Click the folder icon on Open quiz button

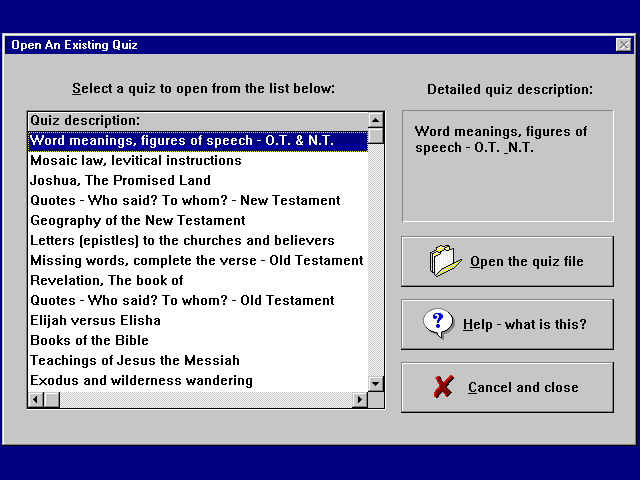click(445, 261)
